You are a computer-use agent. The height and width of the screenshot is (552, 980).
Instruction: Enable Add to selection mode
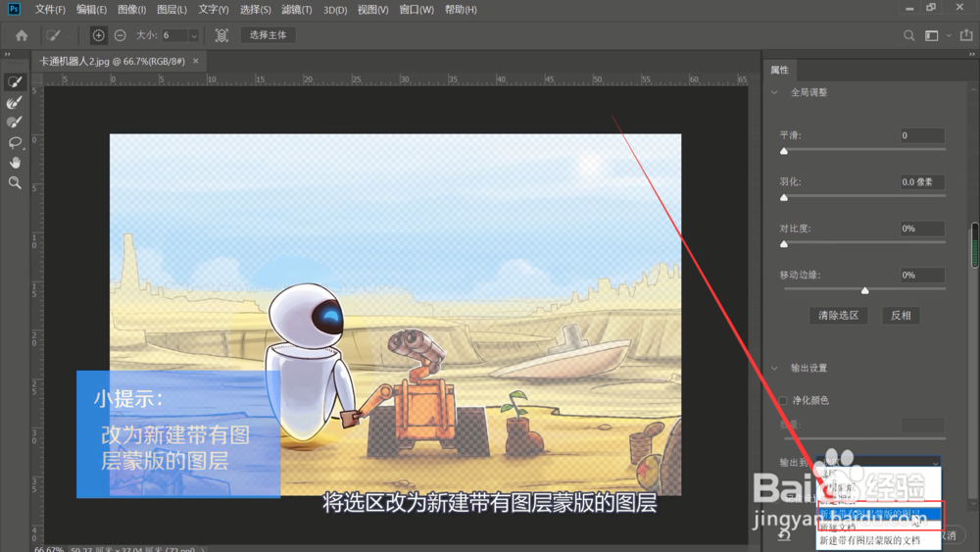point(98,35)
